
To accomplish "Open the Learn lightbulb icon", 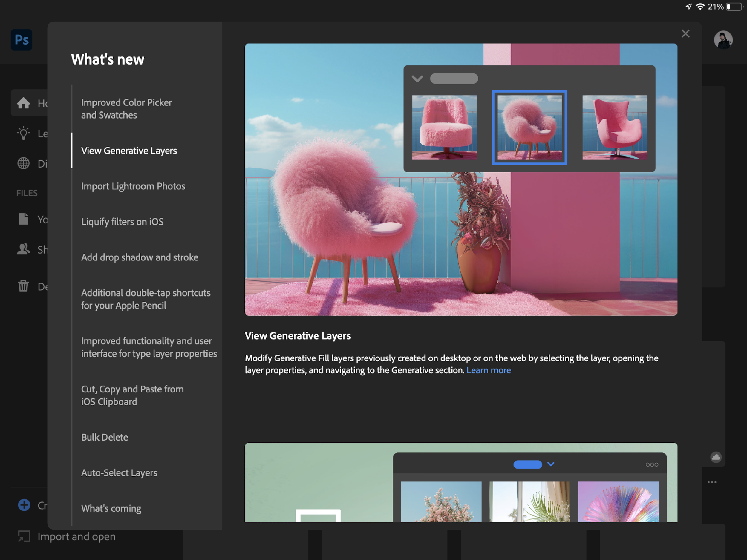I will (x=24, y=133).
